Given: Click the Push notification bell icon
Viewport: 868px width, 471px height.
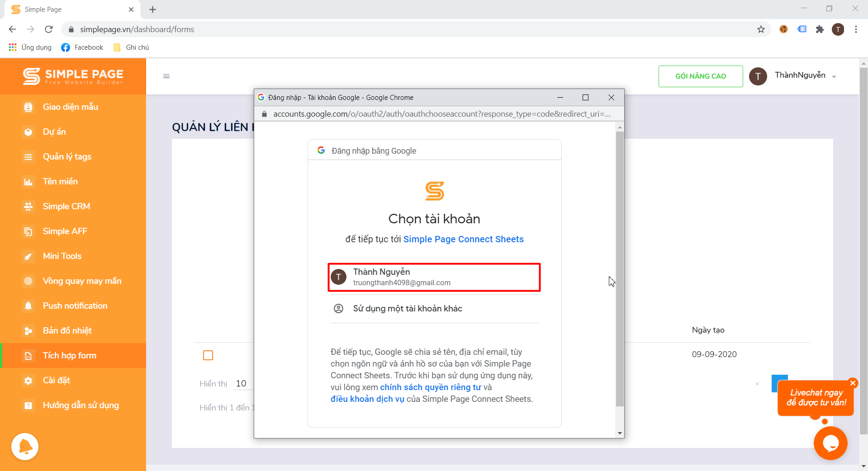Looking at the screenshot, I should coord(28,306).
